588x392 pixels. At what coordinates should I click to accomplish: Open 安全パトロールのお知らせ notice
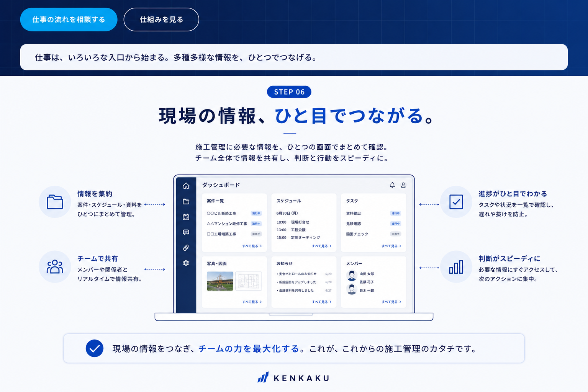304,274
